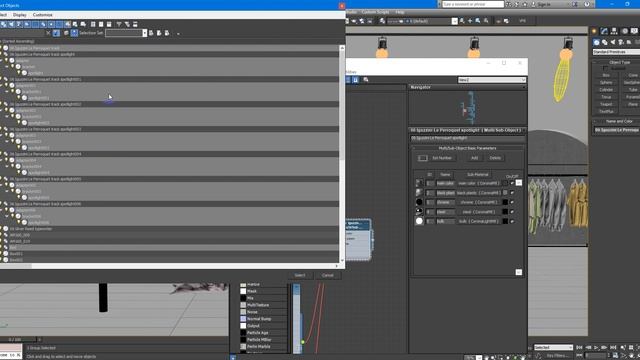Screen dimensions: 640x360
Task: Click the color swatch for chrome sub-material
Action: pos(505,202)
